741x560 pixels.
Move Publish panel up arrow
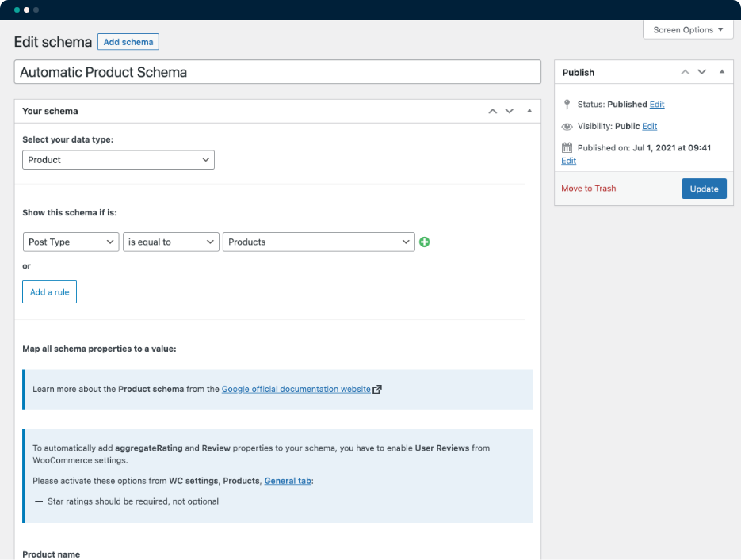pyautogui.click(x=685, y=72)
